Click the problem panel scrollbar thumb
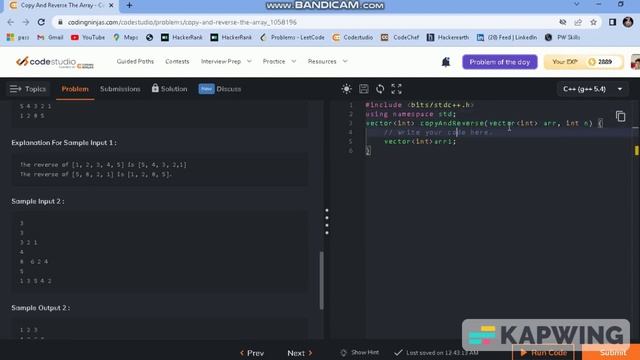 click(x=322, y=280)
